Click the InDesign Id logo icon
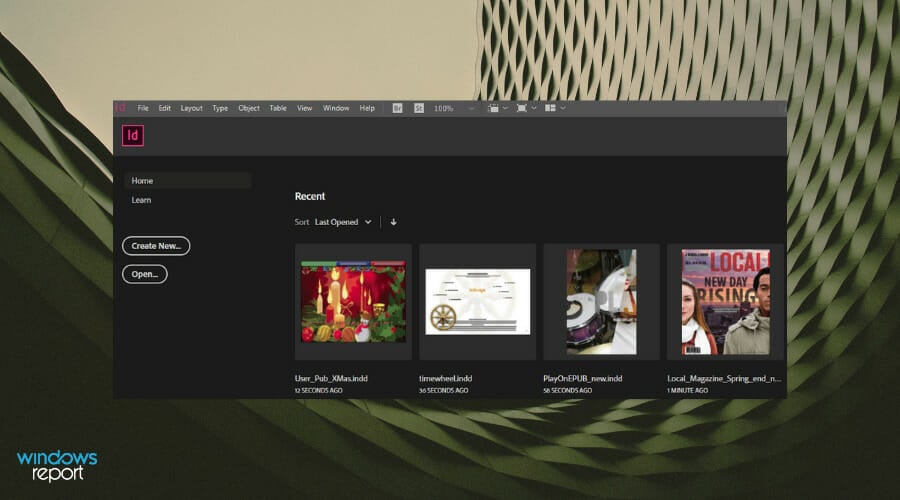 coord(133,136)
